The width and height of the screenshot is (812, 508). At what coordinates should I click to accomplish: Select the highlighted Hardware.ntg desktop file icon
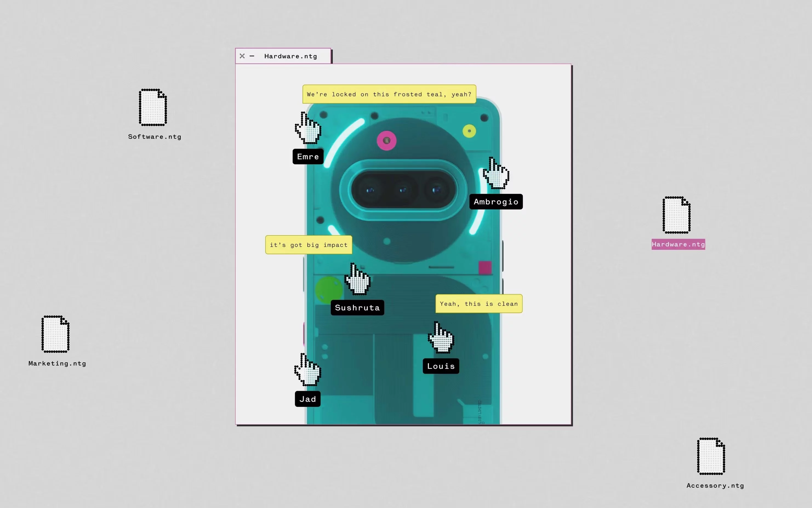tap(677, 215)
